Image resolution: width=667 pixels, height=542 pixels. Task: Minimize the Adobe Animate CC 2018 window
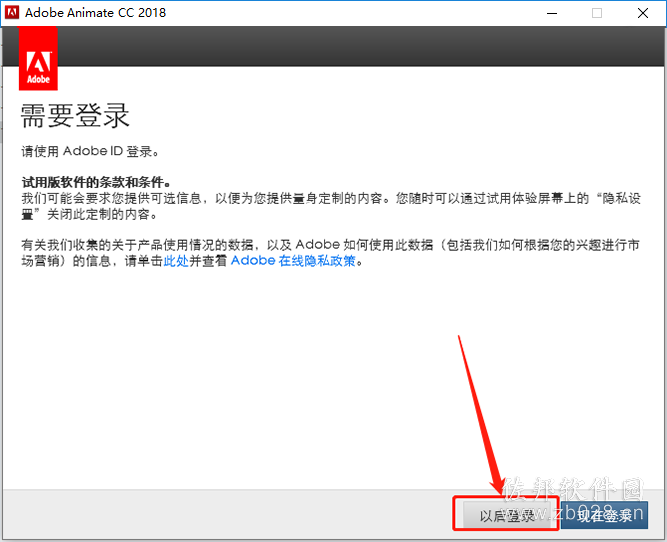[x=552, y=13]
